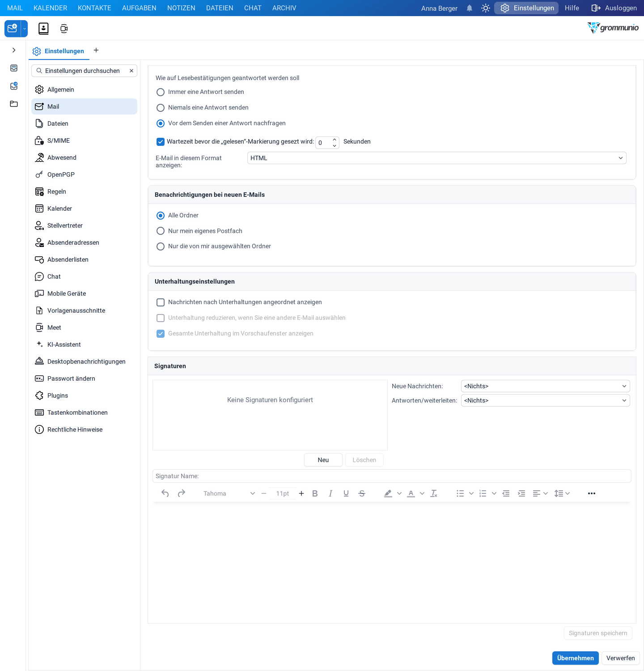Click the plus to increase font size
The height and width of the screenshot is (671, 644).
(x=301, y=493)
